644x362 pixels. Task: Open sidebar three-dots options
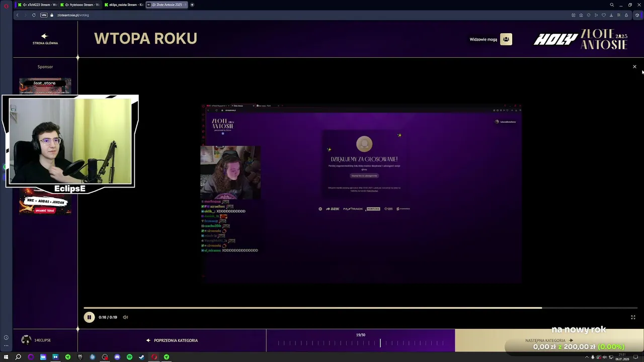pyautogui.click(x=6, y=346)
